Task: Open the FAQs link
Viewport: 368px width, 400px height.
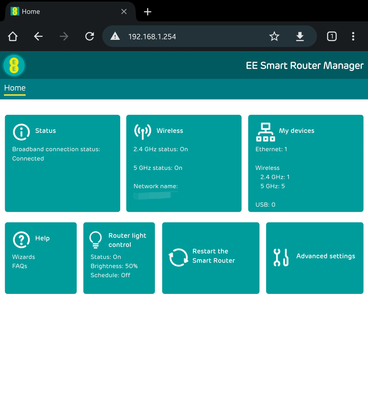Action: pyautogui.click(x=19, y=266)
